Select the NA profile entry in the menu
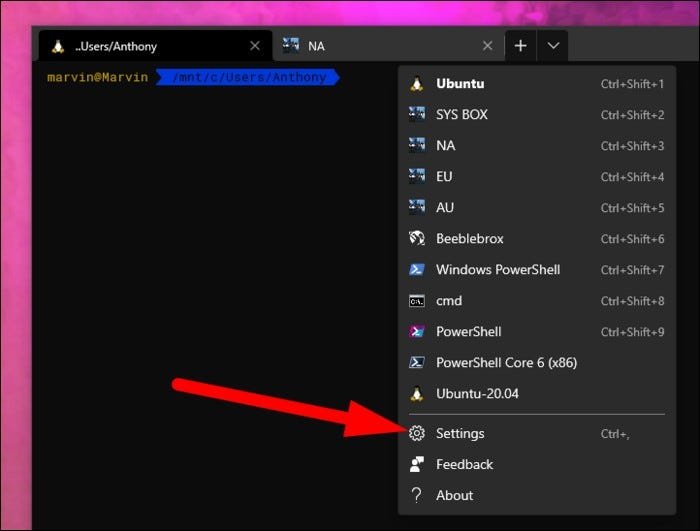 point(537,145)
